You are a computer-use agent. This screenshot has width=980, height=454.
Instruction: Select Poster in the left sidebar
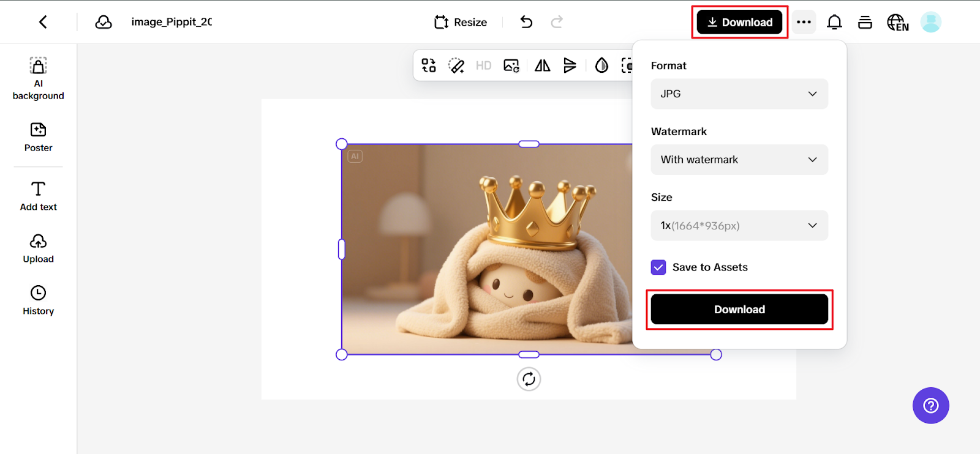[38, 137]
